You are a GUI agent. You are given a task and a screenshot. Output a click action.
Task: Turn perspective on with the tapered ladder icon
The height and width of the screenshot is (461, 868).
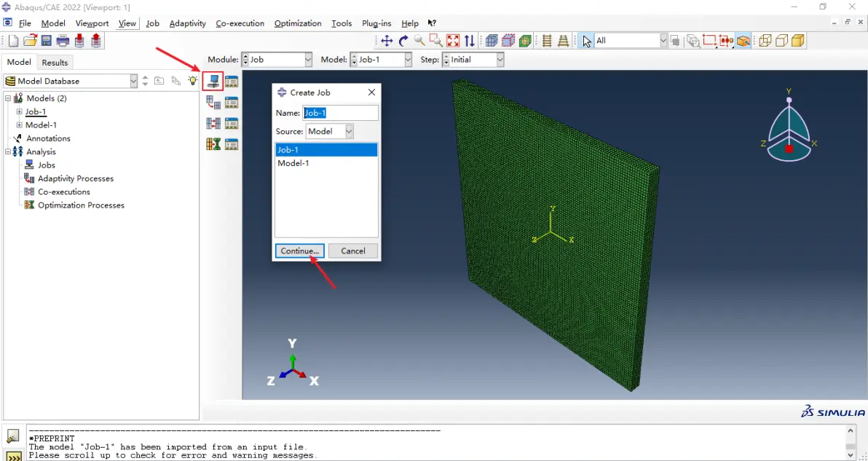pyautogui.click(x=564, y=40)
